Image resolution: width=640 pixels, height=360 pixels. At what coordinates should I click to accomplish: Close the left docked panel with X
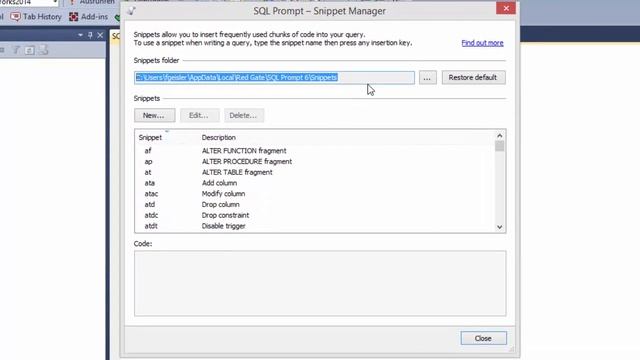tap(100, 35)
